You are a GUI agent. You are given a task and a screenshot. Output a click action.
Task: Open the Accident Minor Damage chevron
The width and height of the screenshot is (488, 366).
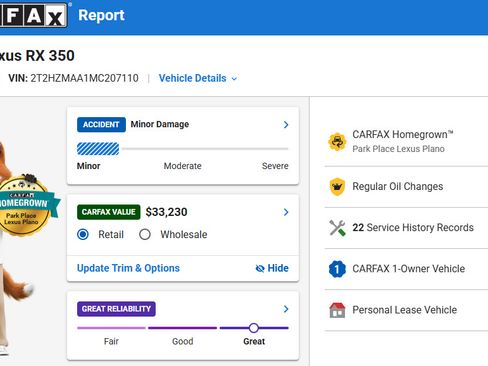[x=286, y=125]
